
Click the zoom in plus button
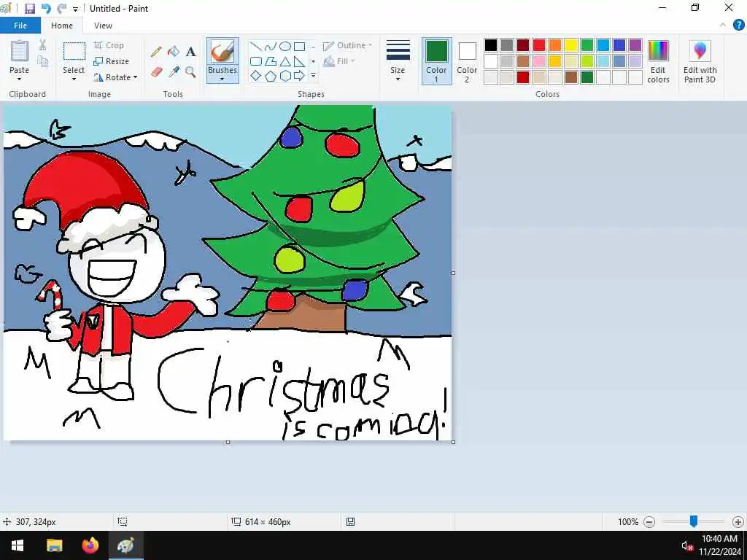(x=738, y=522)
